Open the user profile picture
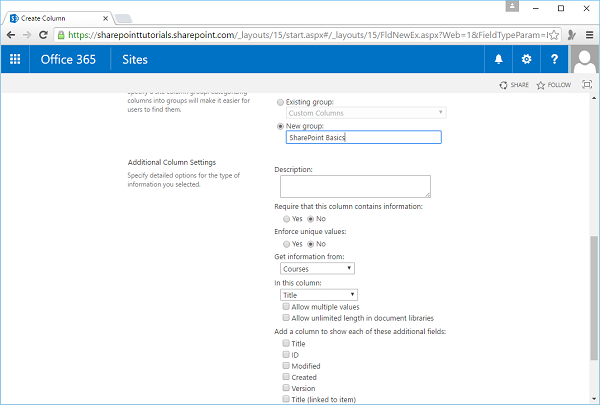Image resolution: width=600 pixels, height=405 pixels. 584,59
